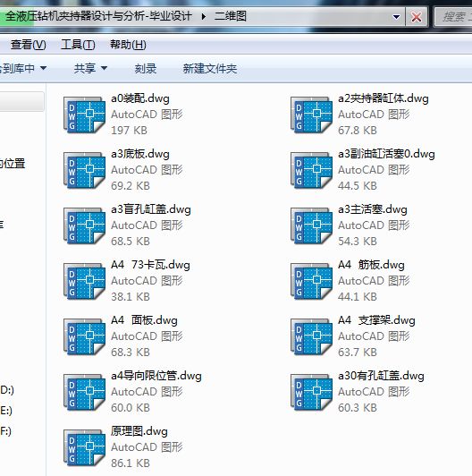Click the 197 KB file size text

(x=129, y=131)
